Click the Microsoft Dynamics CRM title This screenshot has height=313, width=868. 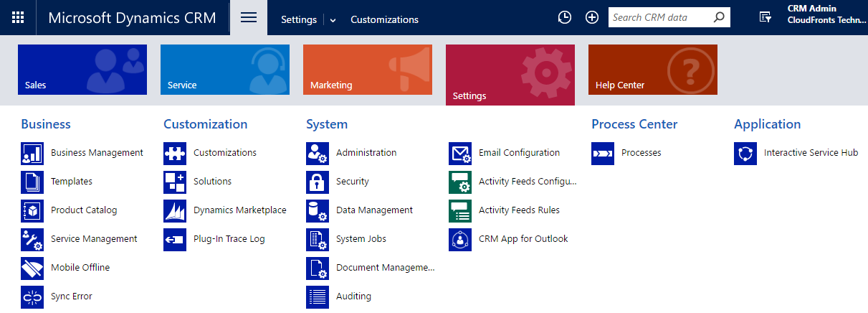pyautogui.click(x=132, y=18)
